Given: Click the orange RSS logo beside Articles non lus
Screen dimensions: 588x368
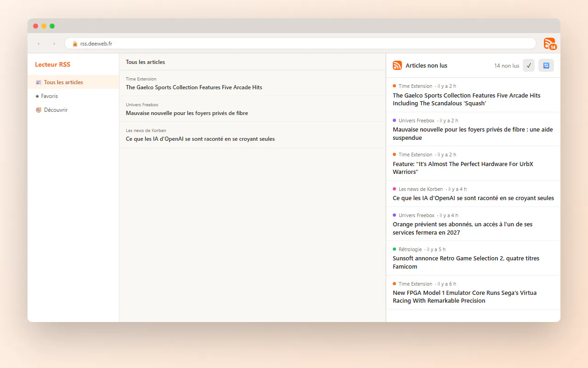Looking at the screenshot, I should coord(397,66).
